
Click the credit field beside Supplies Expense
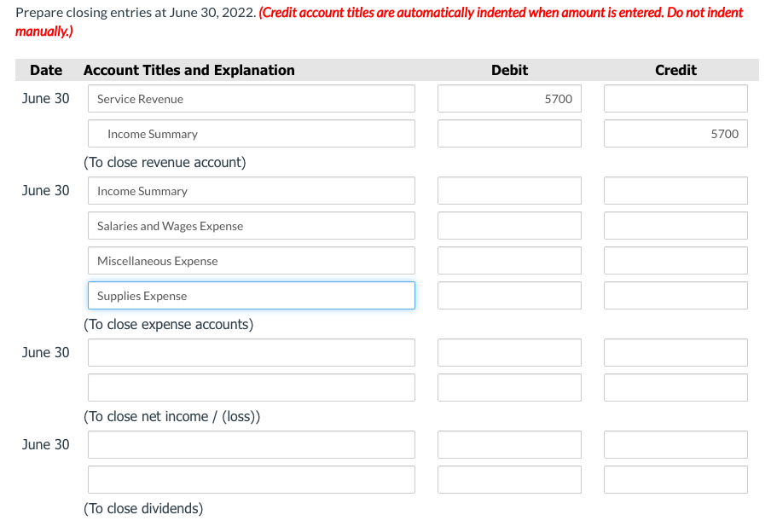[675, 295]
